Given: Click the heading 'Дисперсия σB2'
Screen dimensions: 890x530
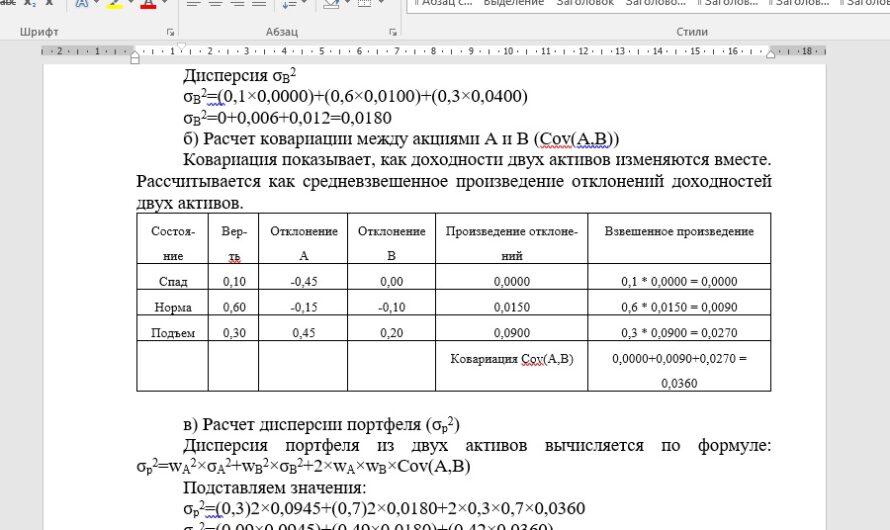Looking at the screenshot, I should click(x=240, y=75).
